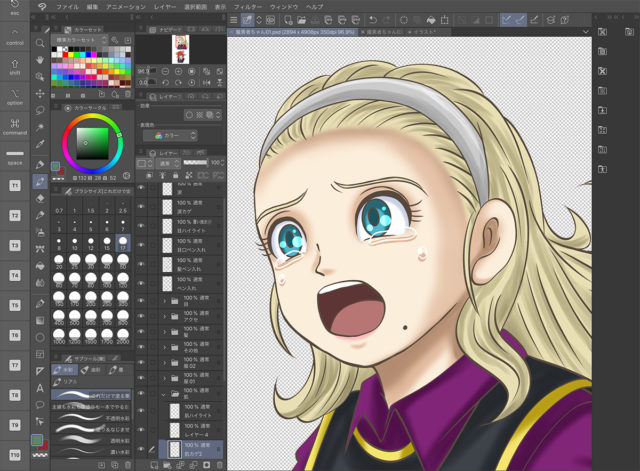Tap the command modifier key button
Viewport: 640px width, 471px height.
pyautogui.click(x=15, y=127)
